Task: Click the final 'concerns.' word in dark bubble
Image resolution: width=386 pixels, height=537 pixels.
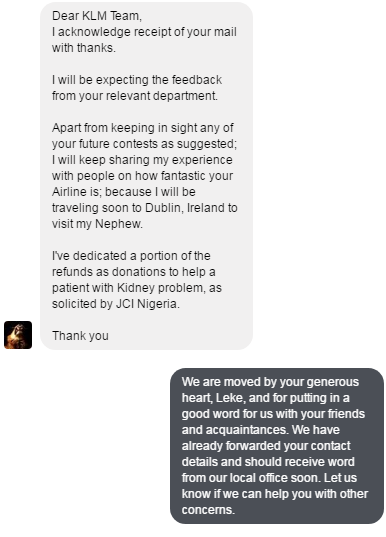Action: (208, 510)
